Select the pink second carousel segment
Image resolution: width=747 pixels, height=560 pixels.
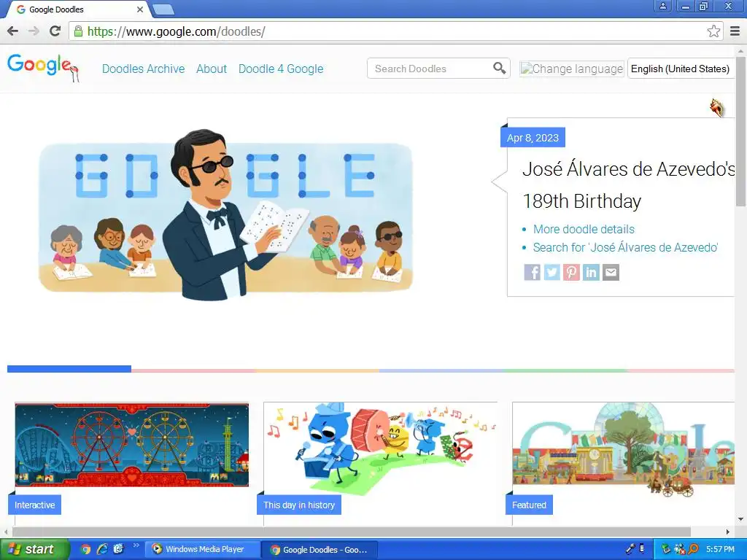click(x=193, y=370)
